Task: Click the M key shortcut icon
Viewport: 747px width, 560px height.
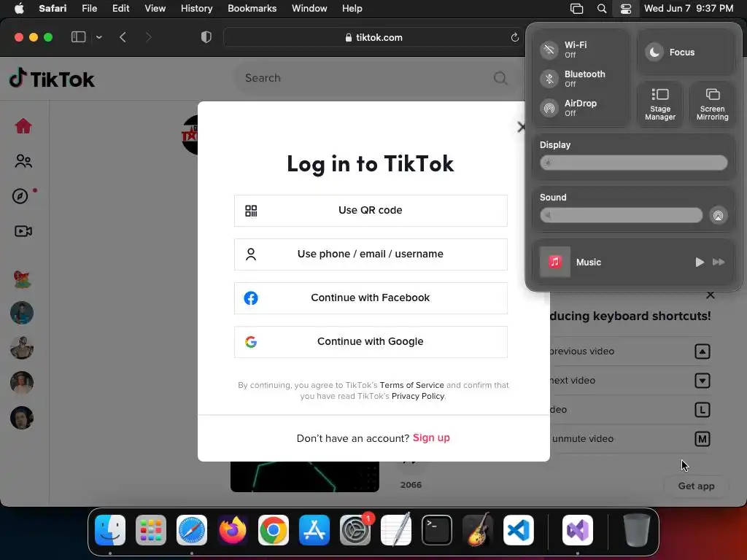Action: coord(703,439)
